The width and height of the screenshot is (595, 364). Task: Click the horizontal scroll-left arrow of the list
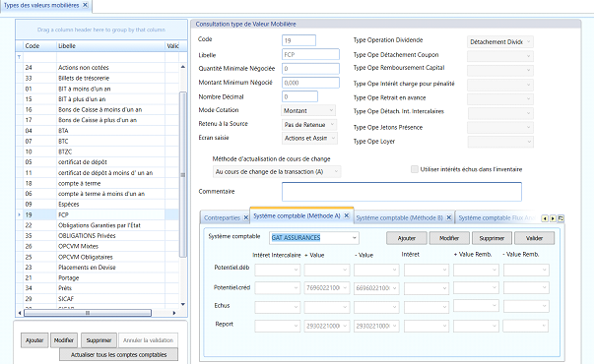[x=20, y=313]
